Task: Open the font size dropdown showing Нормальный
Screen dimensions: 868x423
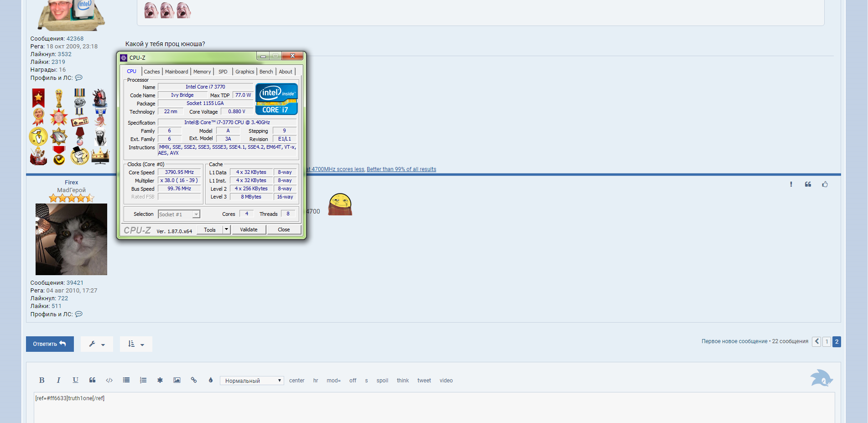Action: pos(252,381)
